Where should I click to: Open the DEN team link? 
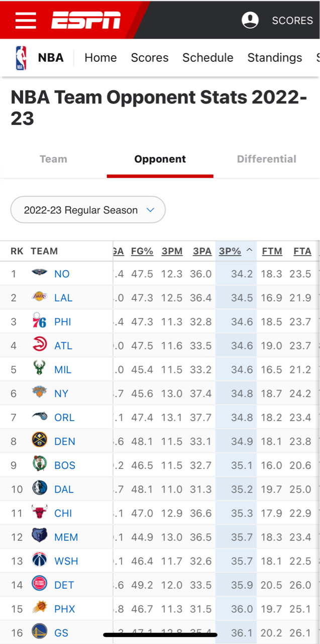pyautogui.click(x=65, y=441)
